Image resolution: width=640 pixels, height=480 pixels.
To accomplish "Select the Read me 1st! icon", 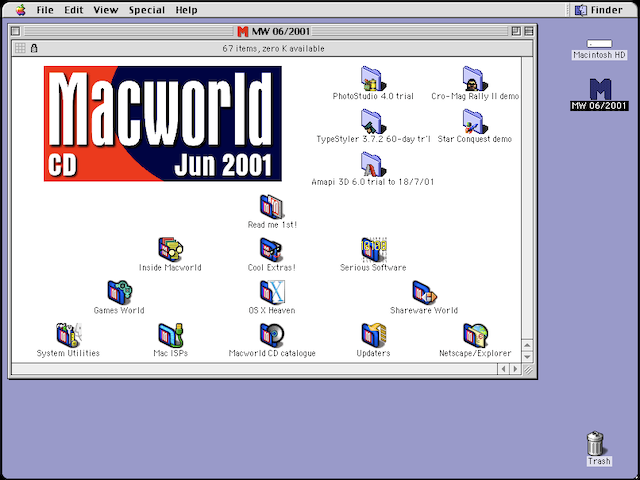I will coord(272,207).
